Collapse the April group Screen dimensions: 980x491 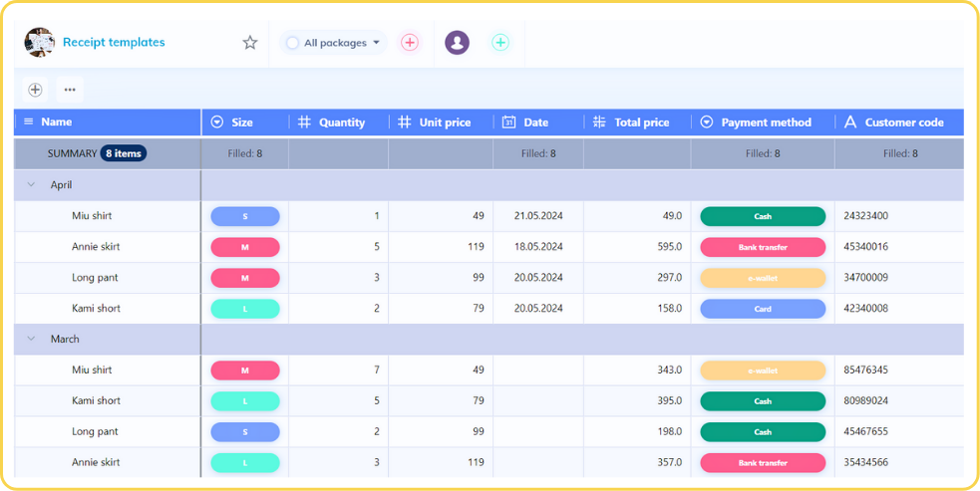coord(31,185)
